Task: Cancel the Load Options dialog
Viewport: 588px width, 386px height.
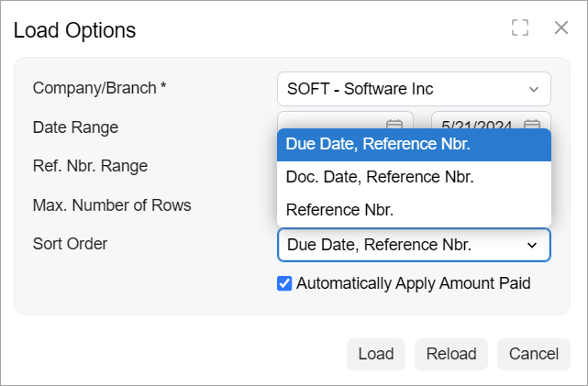Action: [534, 354]
